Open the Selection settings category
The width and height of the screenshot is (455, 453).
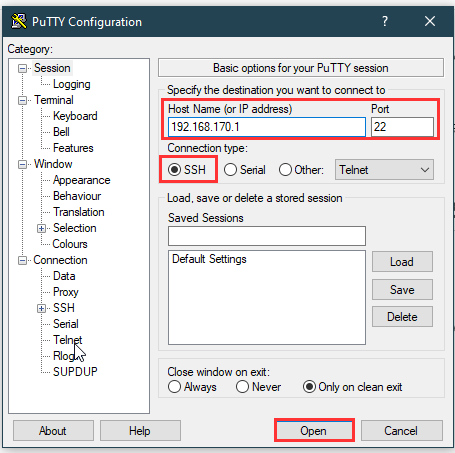(x=75, y=228)
